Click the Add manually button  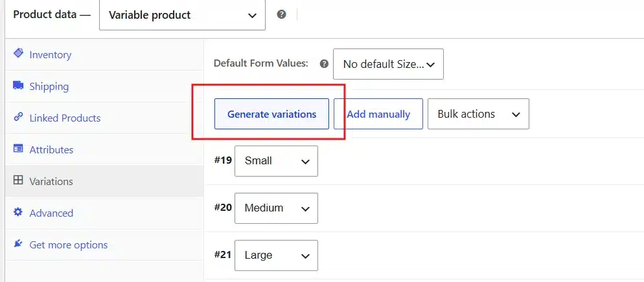point(378,114)
